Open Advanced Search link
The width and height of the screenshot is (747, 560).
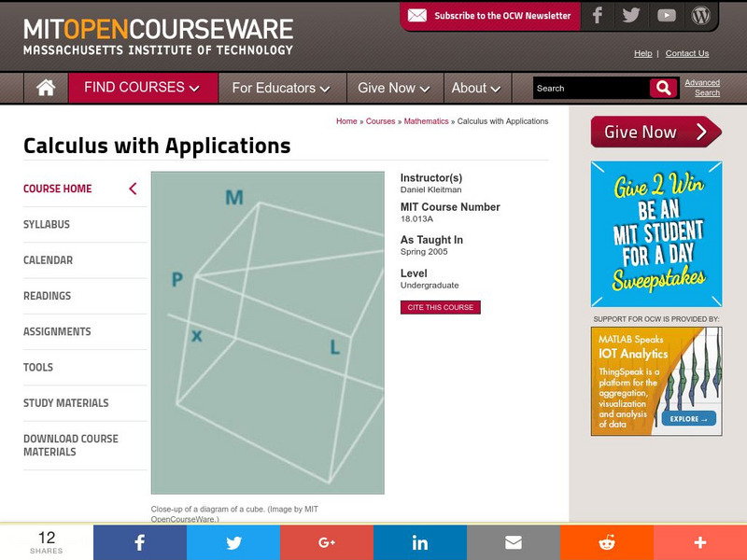(702, 88)
